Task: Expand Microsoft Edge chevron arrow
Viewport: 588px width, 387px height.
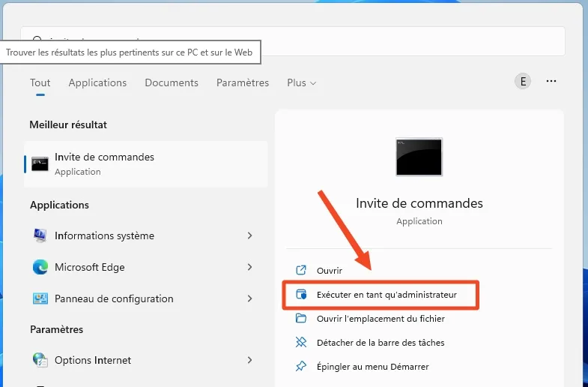Action: 249,267
